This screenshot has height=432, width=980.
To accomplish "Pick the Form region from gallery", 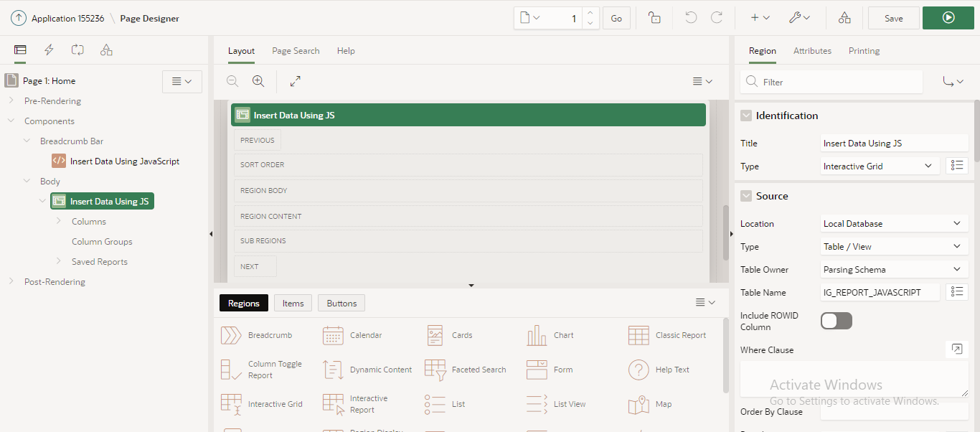I will (549, 370).
